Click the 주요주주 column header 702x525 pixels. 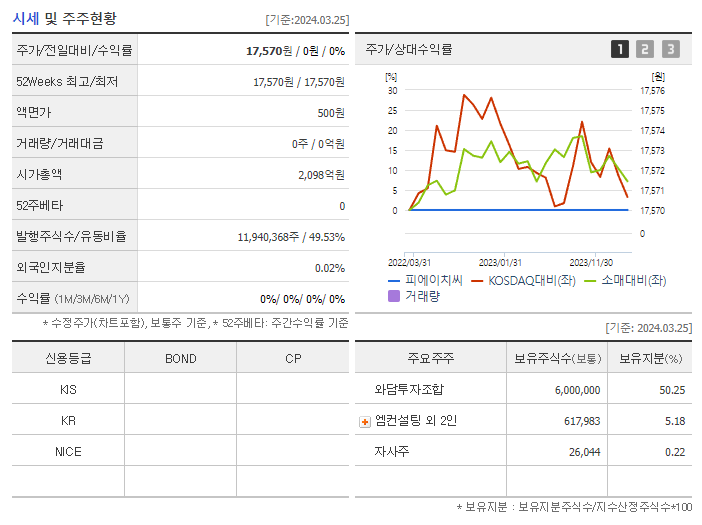coord(431,358)
